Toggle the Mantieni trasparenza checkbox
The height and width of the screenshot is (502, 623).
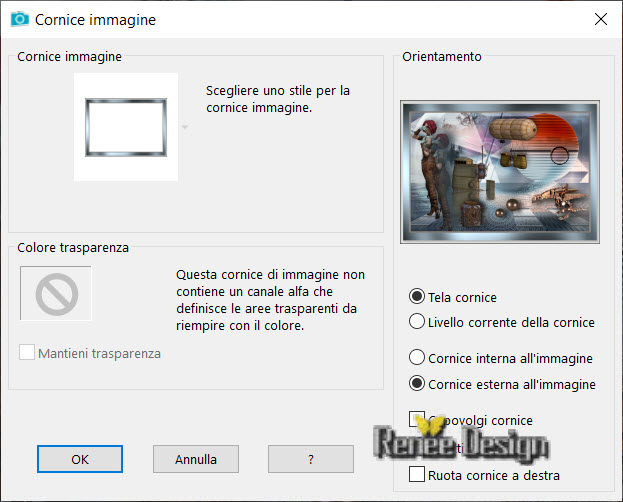(27, 352)
